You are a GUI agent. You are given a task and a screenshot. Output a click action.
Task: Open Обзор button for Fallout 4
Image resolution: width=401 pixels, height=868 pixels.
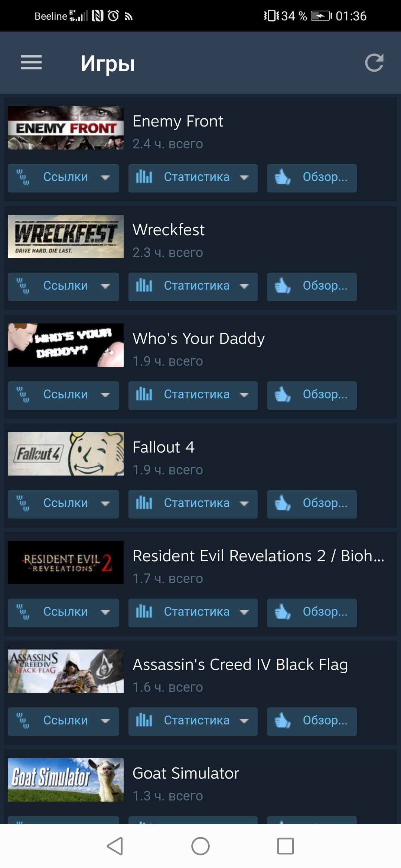coord(312,504)
